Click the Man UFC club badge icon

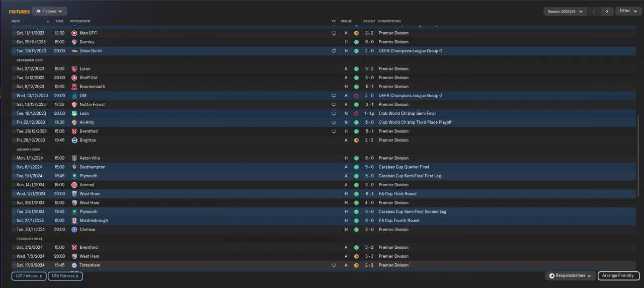point(74,33)
